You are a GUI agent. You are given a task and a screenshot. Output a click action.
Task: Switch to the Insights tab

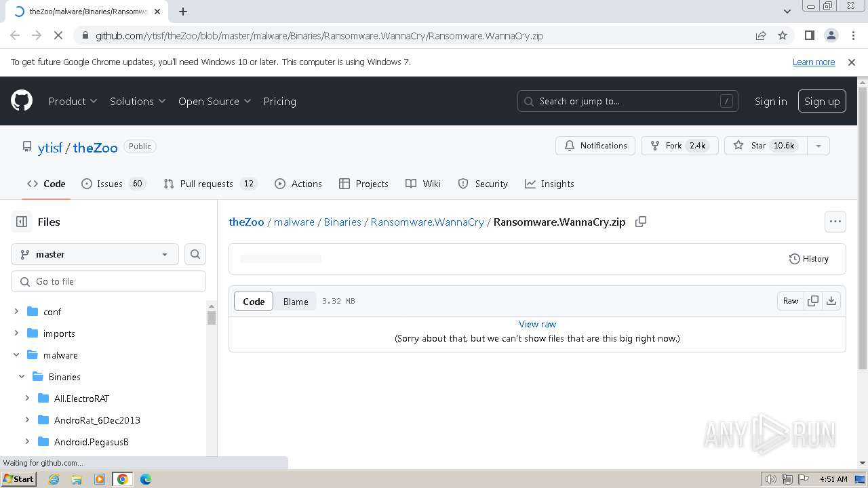point(549,184)
